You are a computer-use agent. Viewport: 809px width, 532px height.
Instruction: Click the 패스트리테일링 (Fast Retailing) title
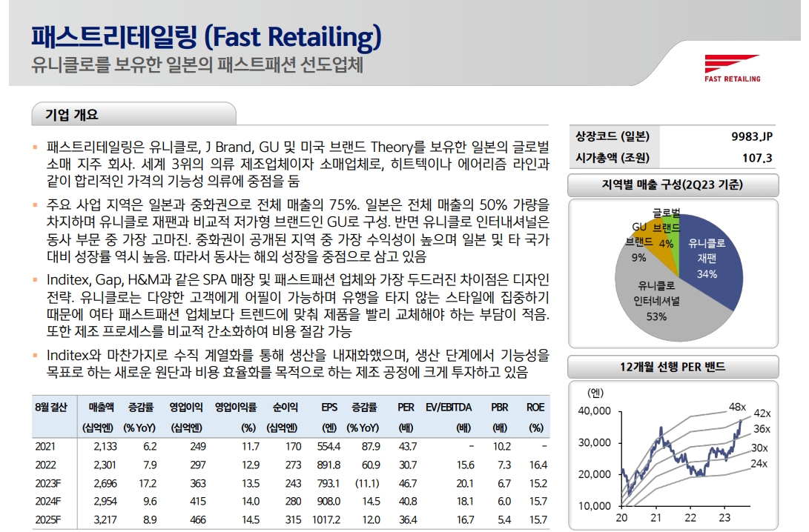[x=206, y=37]
